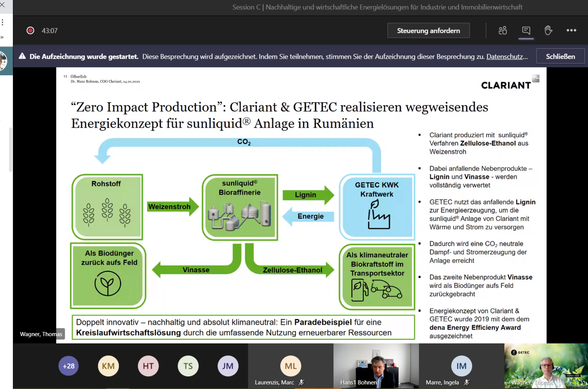The width and height of the screenshot is (588, 389).
Task: Click the muted microphone icon beside Laurenzis, Marc
Action: click(302, 382)
